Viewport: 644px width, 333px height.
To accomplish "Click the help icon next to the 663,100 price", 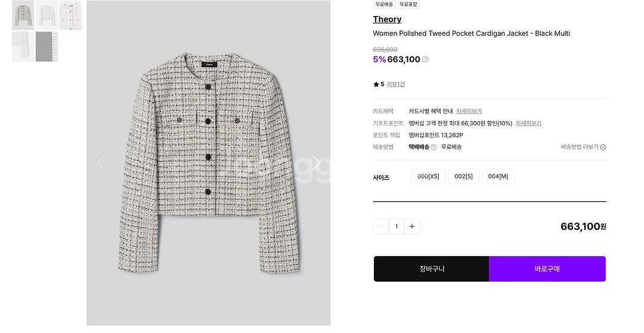I will click(425, 60).
